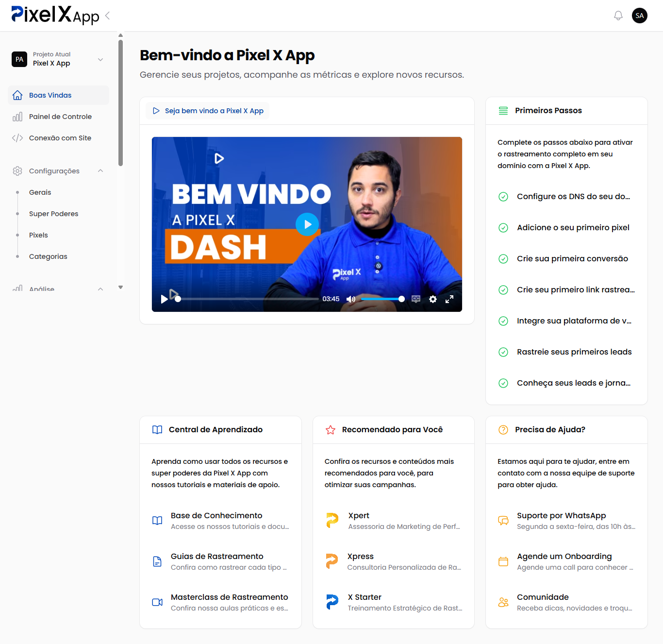Open Xpress consultoria link
Viewport: 663px width, 644px height.
[394, 561]
